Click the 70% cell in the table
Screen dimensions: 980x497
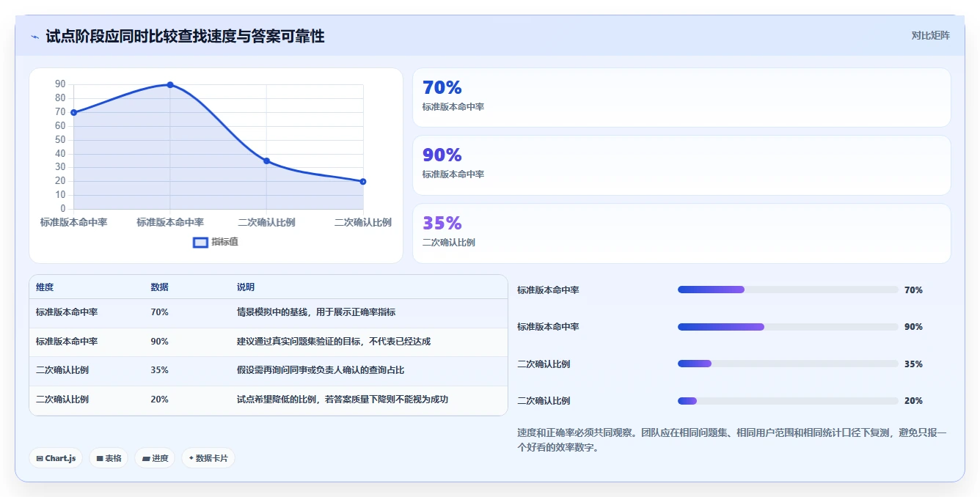[159, 312]
